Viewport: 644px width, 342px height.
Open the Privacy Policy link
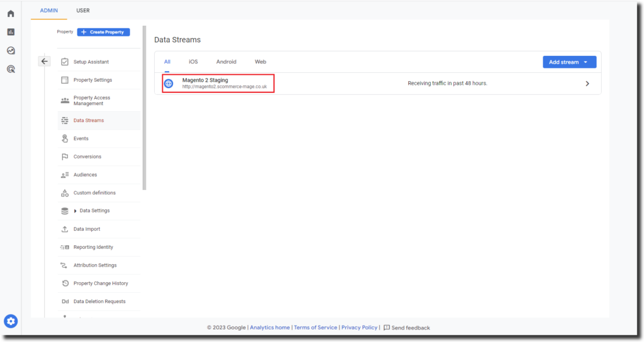point(359,328)
